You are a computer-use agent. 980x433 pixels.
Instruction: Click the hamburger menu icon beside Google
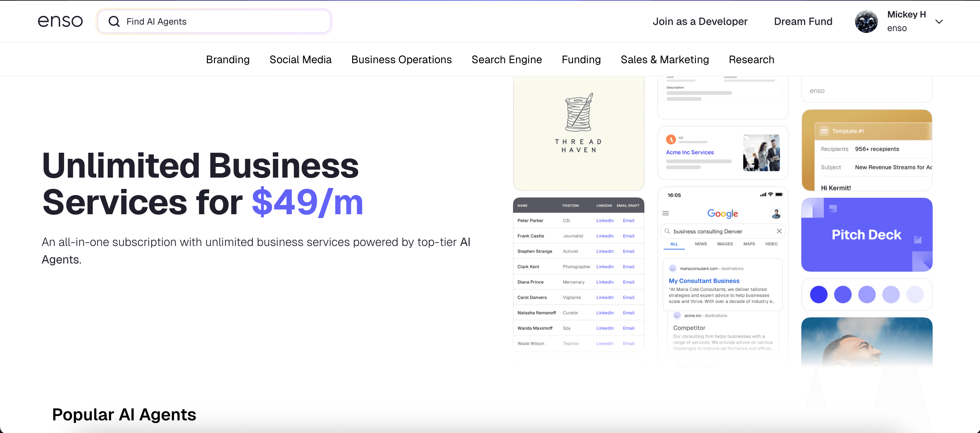pyautogui.click(x=665, y=213)
